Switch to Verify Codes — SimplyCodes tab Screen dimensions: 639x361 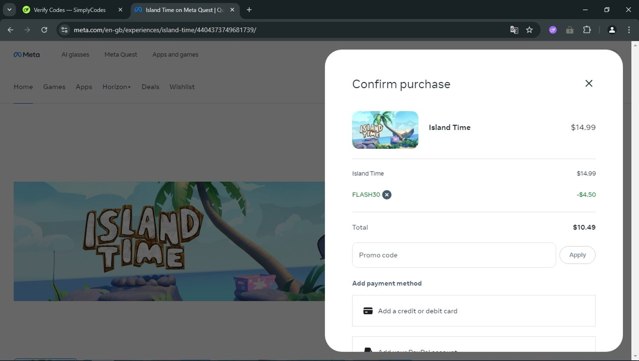69,10
